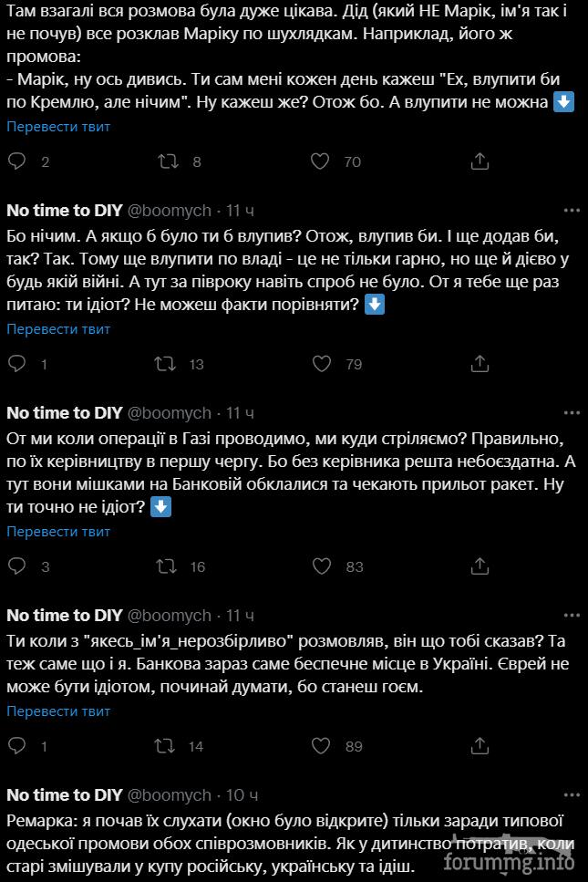
Task: Translate the tweet with 79 likes
Action: (x=58, y=329)
